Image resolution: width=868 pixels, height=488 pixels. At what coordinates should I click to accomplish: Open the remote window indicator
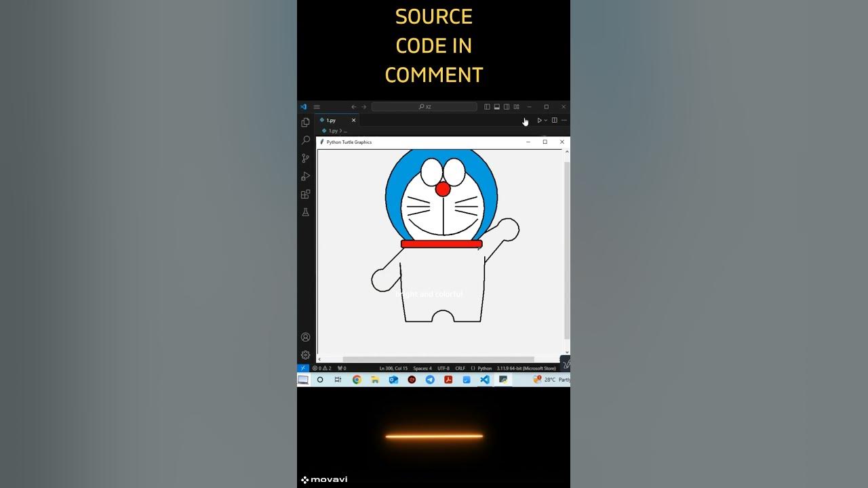tap(303, 368)
